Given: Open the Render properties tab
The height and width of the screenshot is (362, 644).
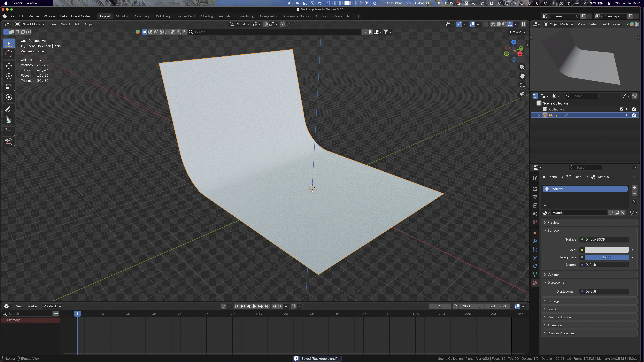Looking at the screenshot, I should click(535, 189).
